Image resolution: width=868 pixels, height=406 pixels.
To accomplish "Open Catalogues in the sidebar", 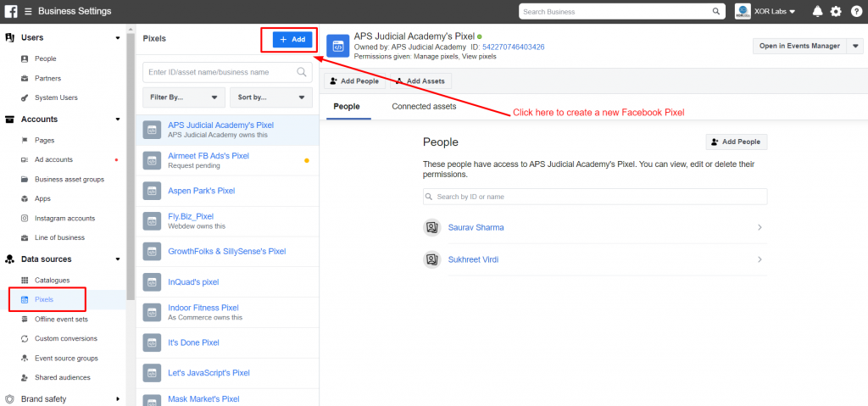I will coord(52,281).
